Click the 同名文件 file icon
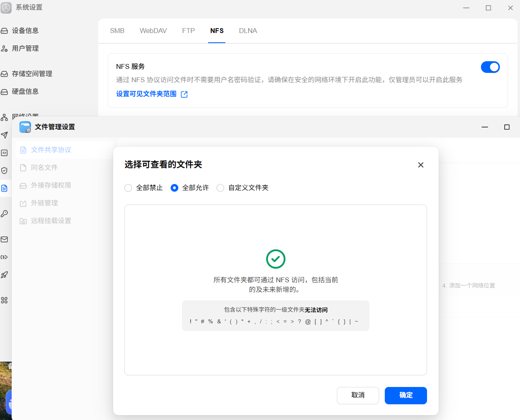The image size is (520, 420). click(x=23, y=168)
